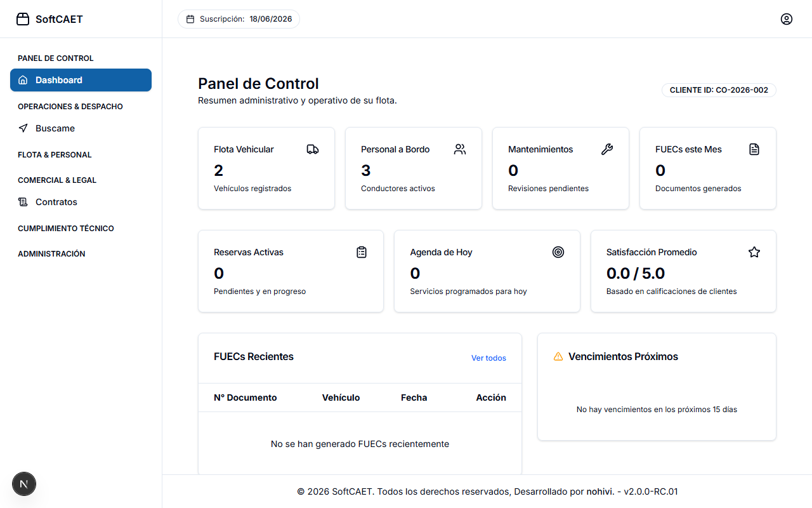
Task: Click the SoftCAET brand name
Action: point(59,19)
